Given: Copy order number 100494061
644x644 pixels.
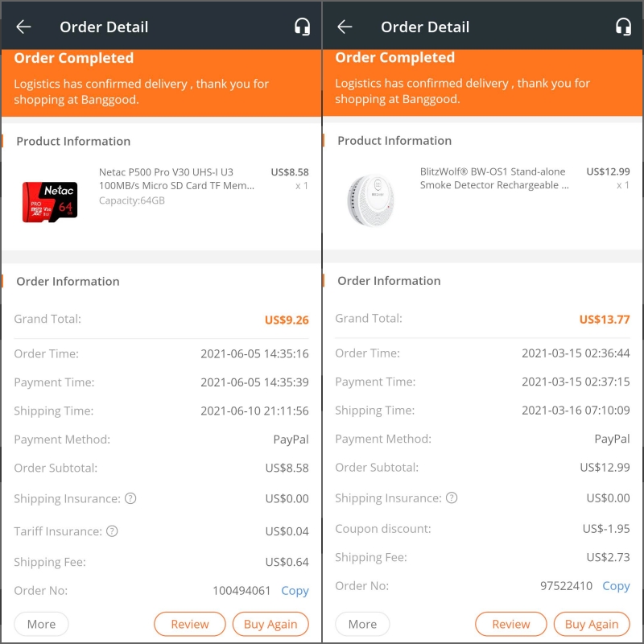Looking at the screenshot, I should pos(295,590).
